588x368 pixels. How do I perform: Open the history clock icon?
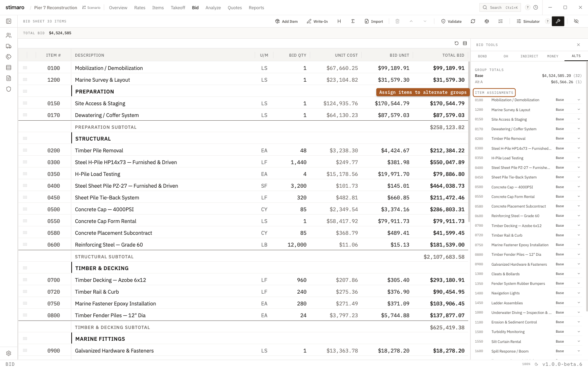536,7
